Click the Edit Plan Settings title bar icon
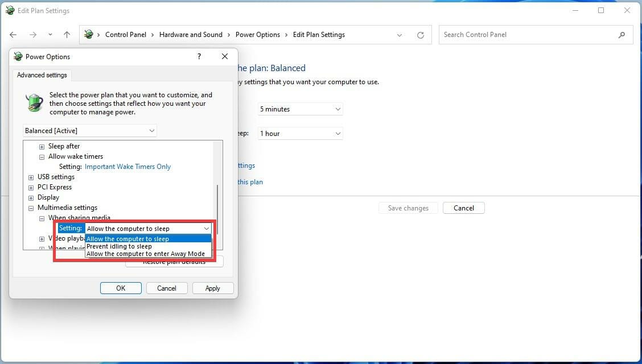This screenshot has height=364, width=642. tap(10, 10)
